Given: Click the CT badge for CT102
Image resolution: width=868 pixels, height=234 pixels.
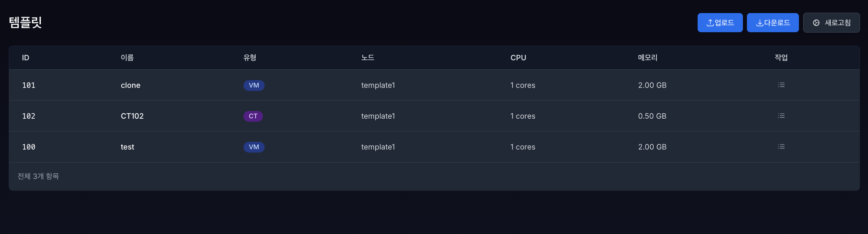Looking at the screenshot, I should (x=253, y=116).
